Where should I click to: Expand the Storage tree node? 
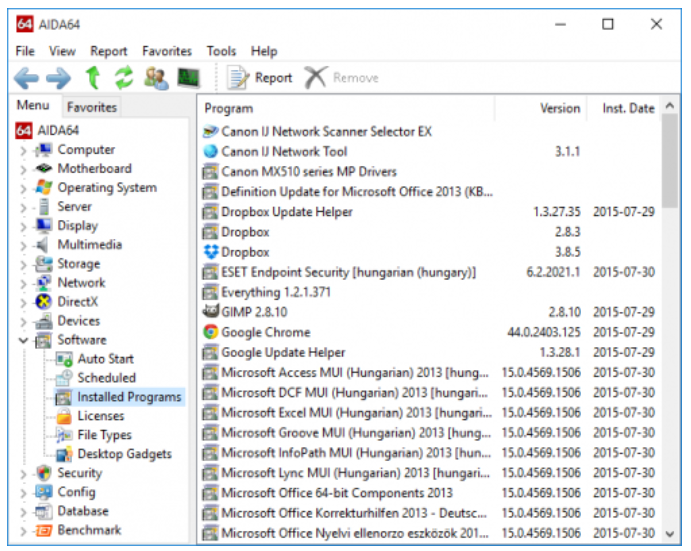(x=23, y=264)
